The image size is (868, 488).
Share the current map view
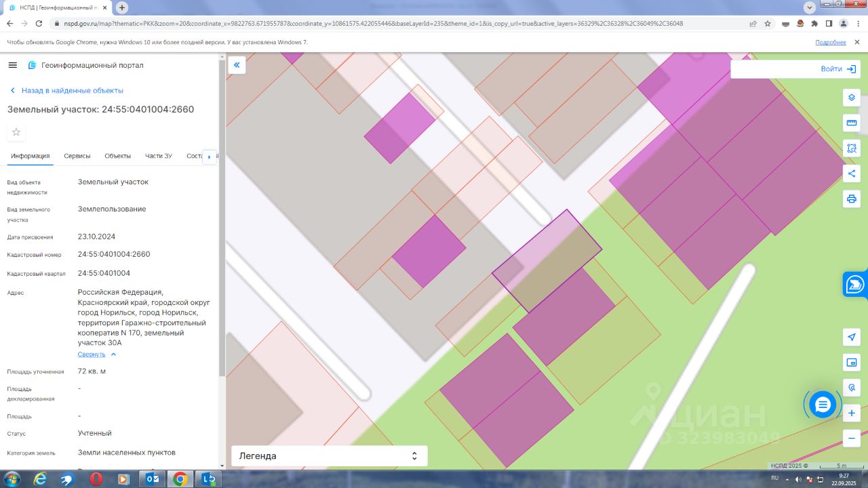tap(851, 174)
